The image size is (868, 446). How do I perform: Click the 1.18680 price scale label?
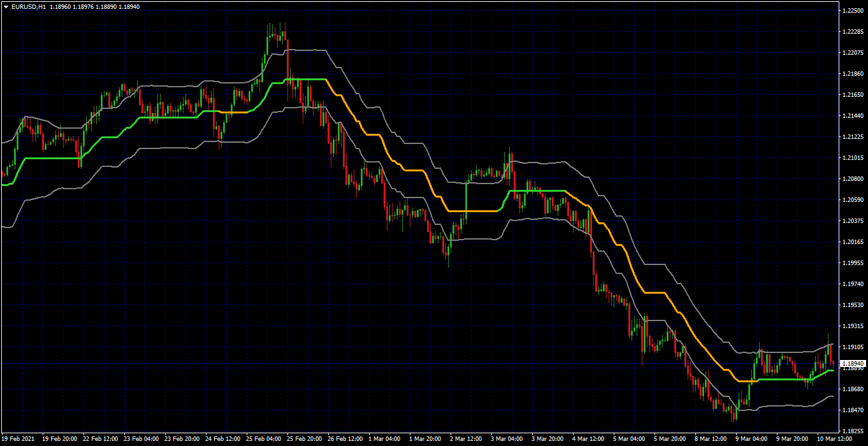coord(853,389)
